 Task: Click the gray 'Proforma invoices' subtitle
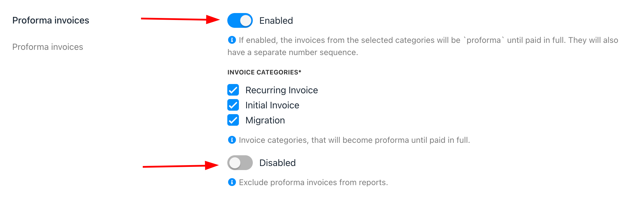click(x=48, y=47)
